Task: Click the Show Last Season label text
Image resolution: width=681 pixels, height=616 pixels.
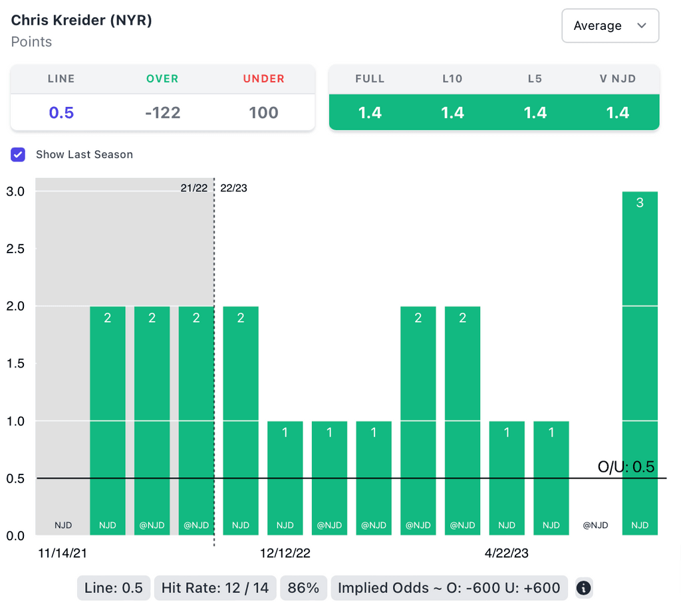Action: [84, 155]
